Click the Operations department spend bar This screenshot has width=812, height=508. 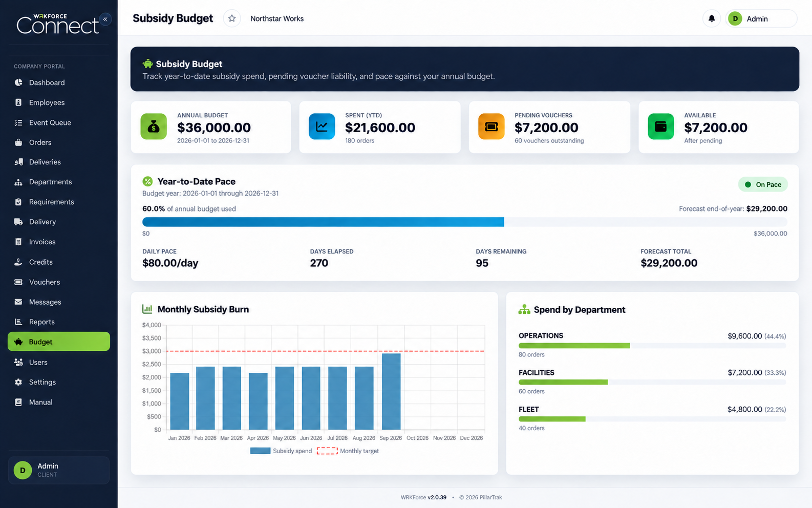tap(652, 346)
